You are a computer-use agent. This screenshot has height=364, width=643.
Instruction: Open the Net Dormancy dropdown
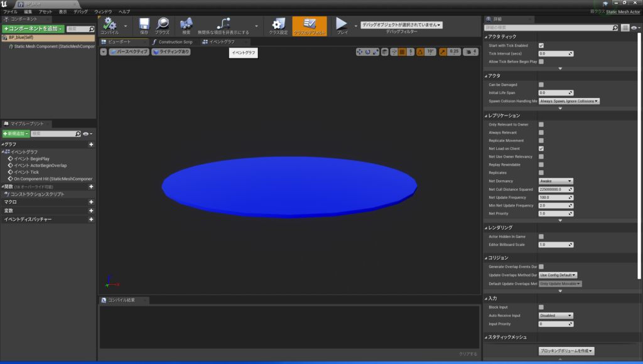point(556,181)
